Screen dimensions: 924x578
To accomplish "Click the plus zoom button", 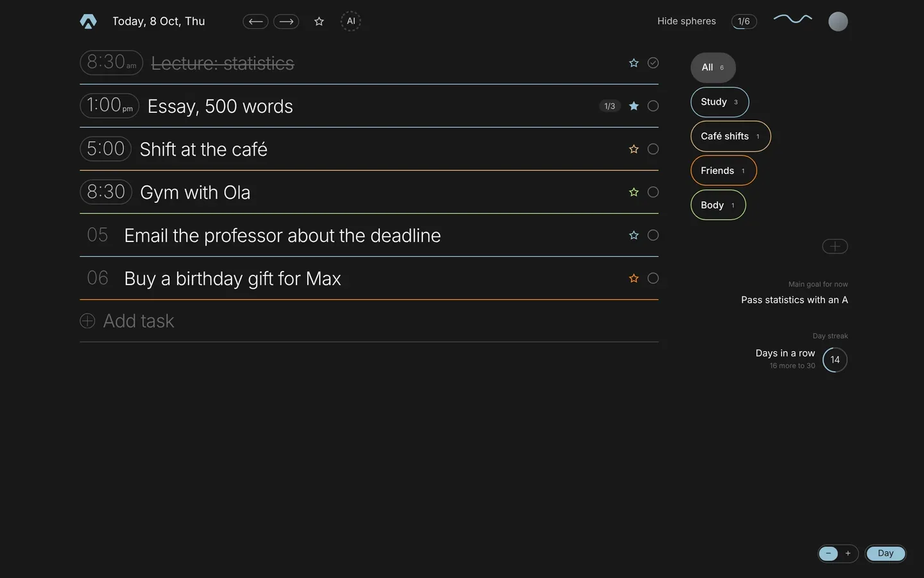I will [848, 554].
